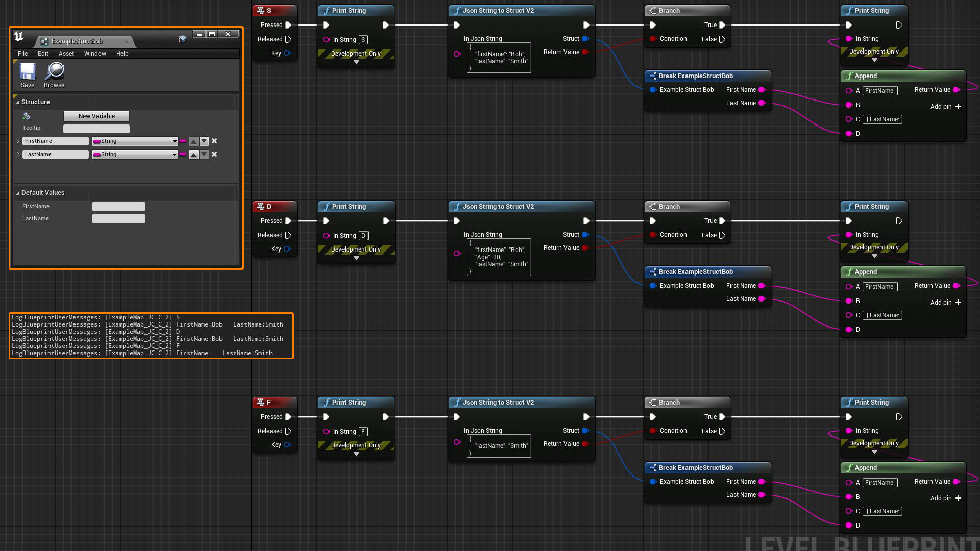Viewport: 980px width, 551px height.
Task: Click the structure status gears icon
Action: pos(27,116)
